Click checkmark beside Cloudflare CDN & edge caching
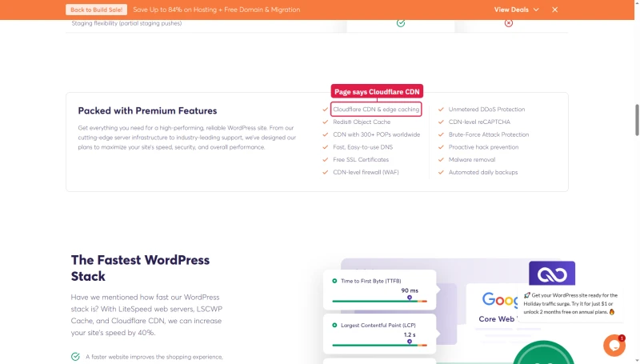Viewport: 640px width, 364px height. coord(326,110)
